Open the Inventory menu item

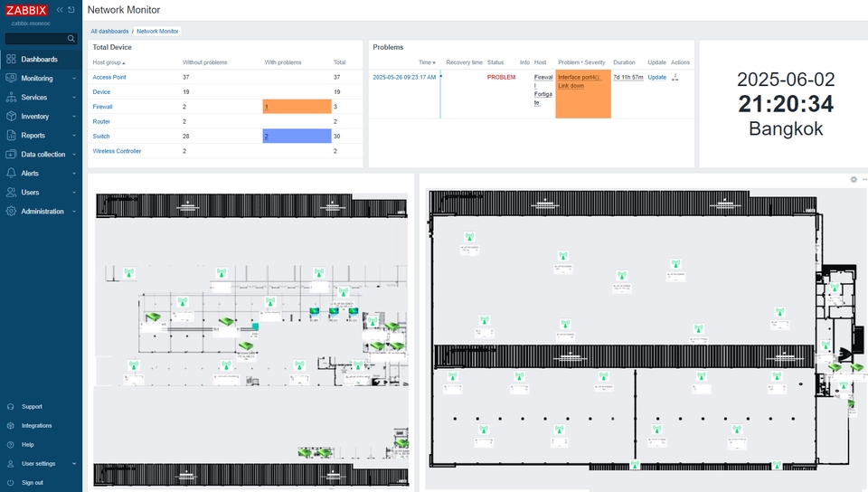pyautogui.click(x=41, y=117)
